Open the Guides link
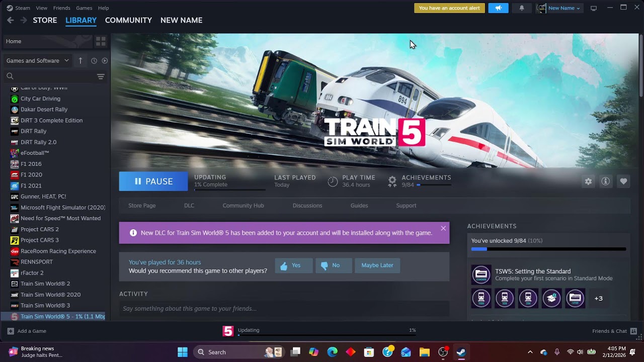 click(359, 206)
